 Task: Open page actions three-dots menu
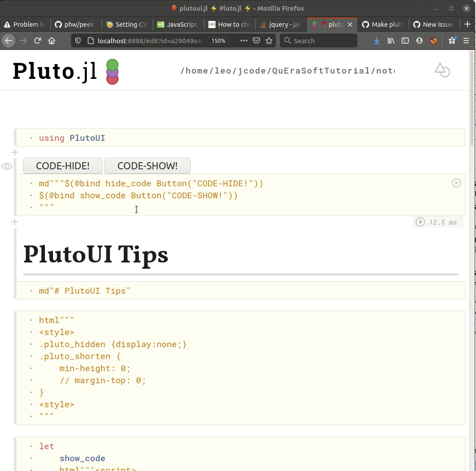click(x=244, y=41)
